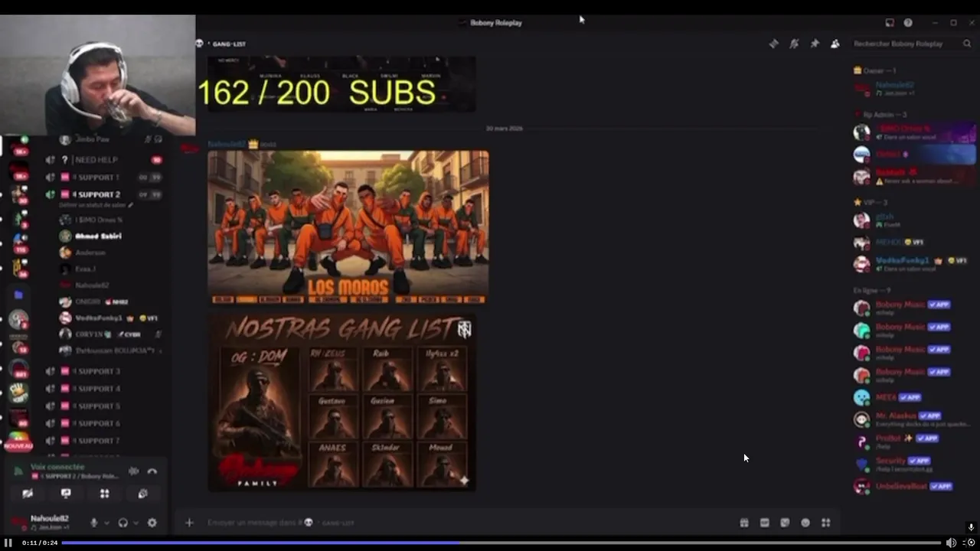Open headphone output options dropdown arrow
980x551 pixels.
coord(136,523)
